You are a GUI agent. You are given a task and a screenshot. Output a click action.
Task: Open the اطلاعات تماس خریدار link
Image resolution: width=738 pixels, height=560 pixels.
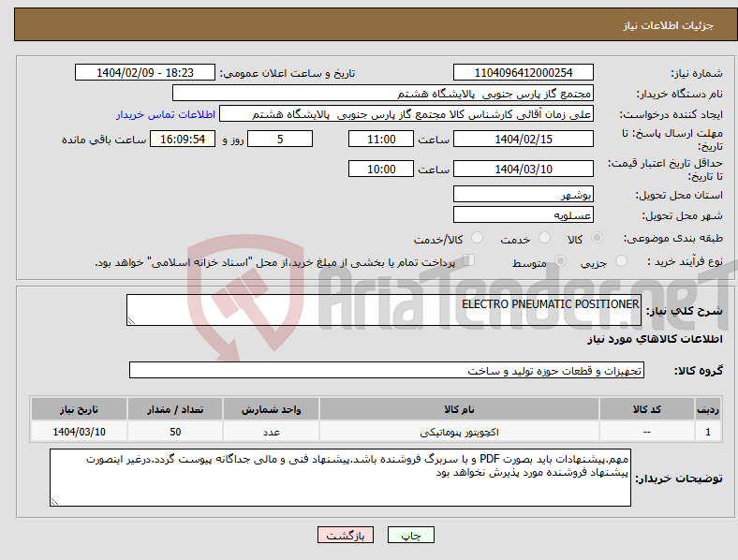point(166,114)
